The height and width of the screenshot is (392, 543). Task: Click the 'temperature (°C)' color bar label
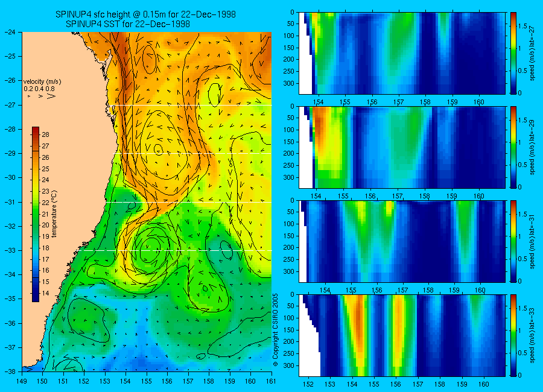pos(54,213)
